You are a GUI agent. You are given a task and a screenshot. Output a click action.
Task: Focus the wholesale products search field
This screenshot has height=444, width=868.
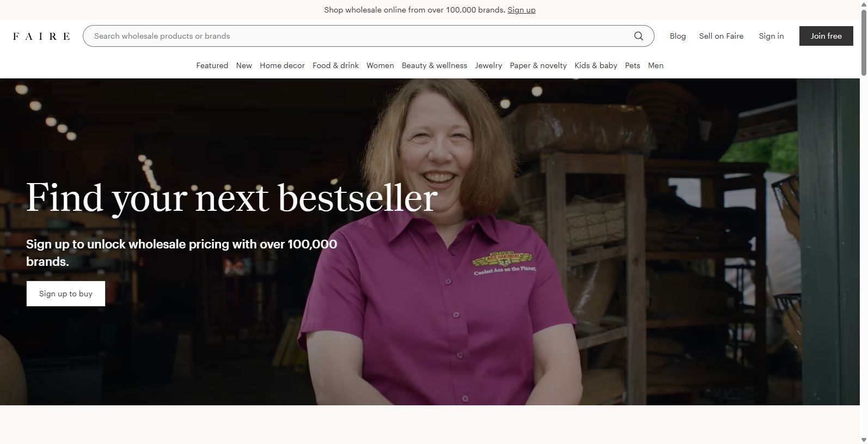point(359,36)
